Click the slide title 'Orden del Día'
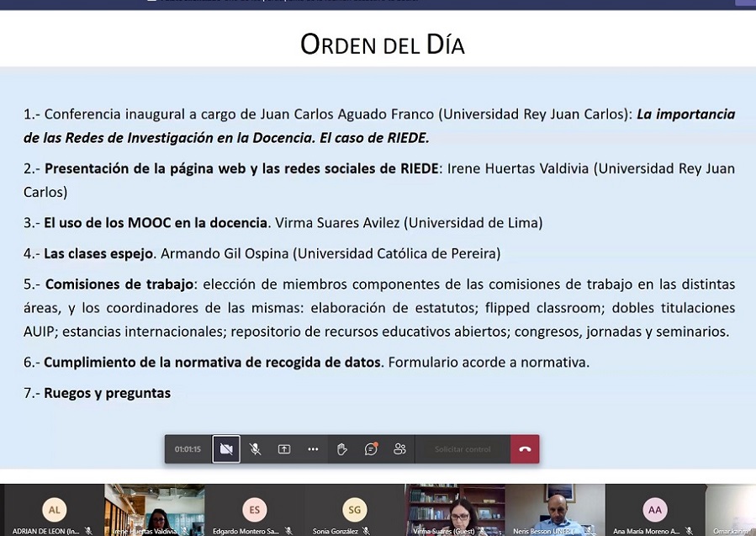Viewport: 756px width, 536px height. tap(383, 45)
